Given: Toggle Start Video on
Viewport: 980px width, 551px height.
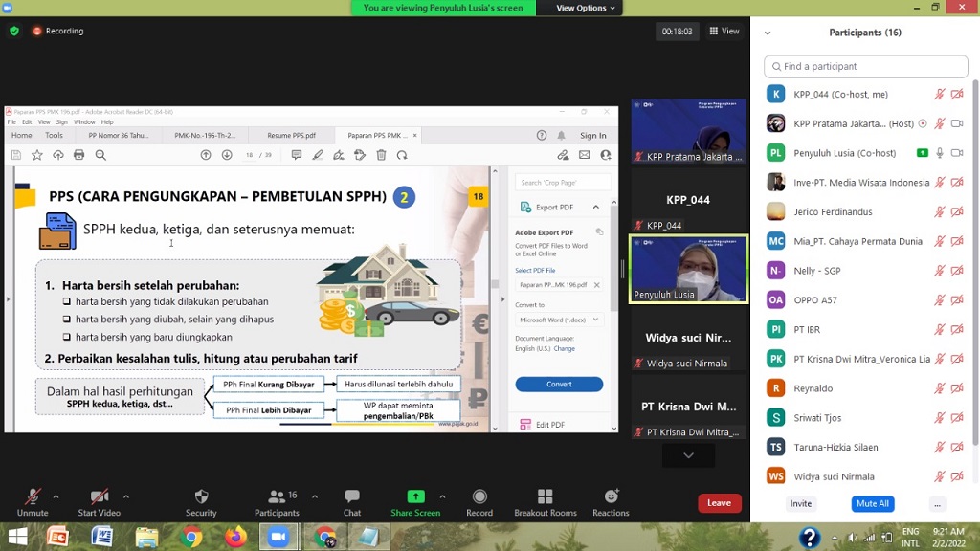Looking at the screenshot, I should point(100,496).
